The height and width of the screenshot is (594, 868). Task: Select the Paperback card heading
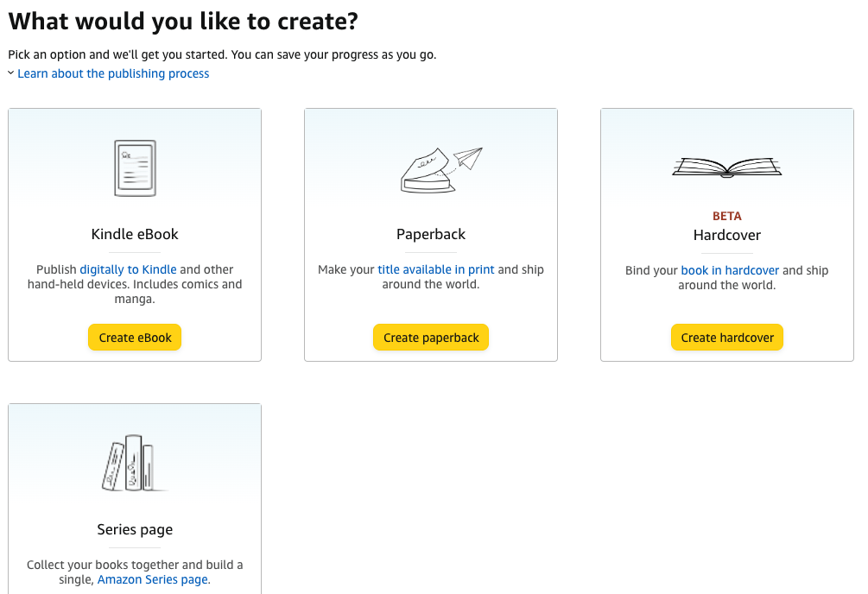tap(431, 234)
